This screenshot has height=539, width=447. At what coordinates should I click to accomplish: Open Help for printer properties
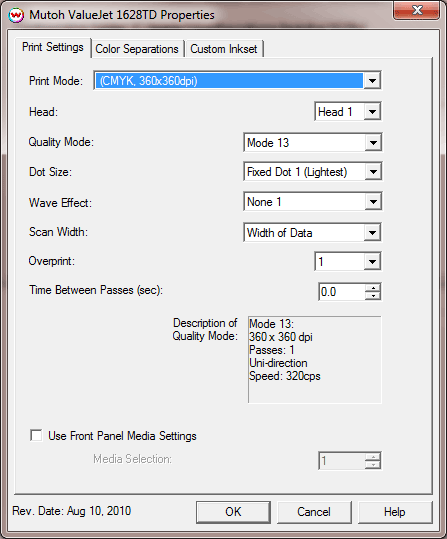[395, 512]
